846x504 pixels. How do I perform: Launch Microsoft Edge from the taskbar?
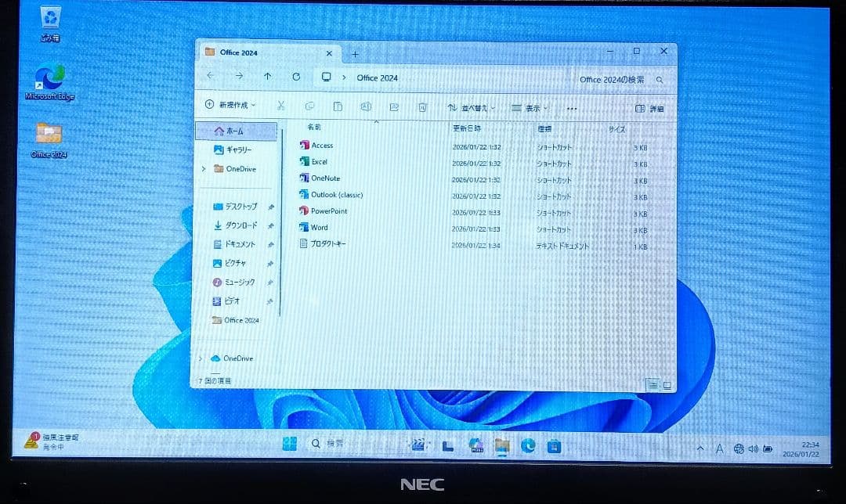click(x=529, y=446)
